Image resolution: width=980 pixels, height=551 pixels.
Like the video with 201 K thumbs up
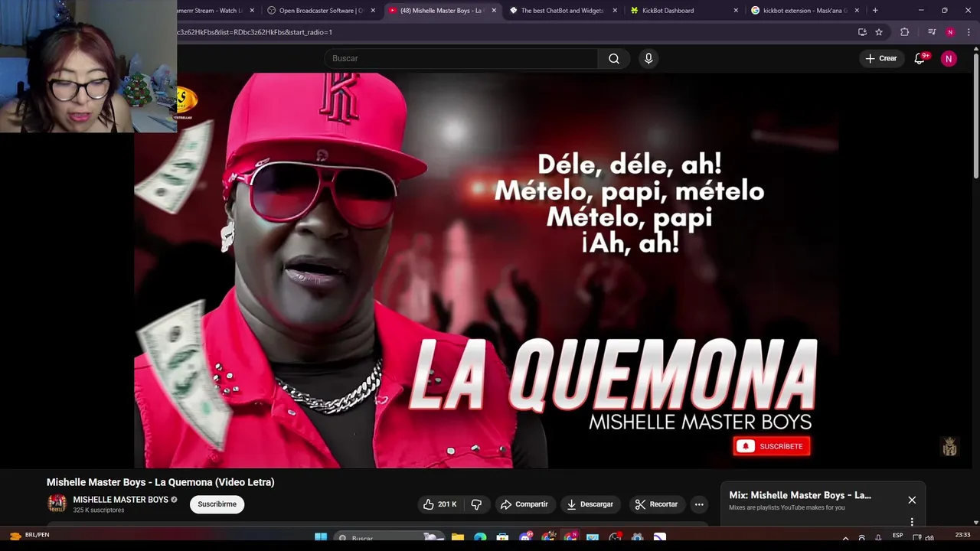click(x=439, y=504)
